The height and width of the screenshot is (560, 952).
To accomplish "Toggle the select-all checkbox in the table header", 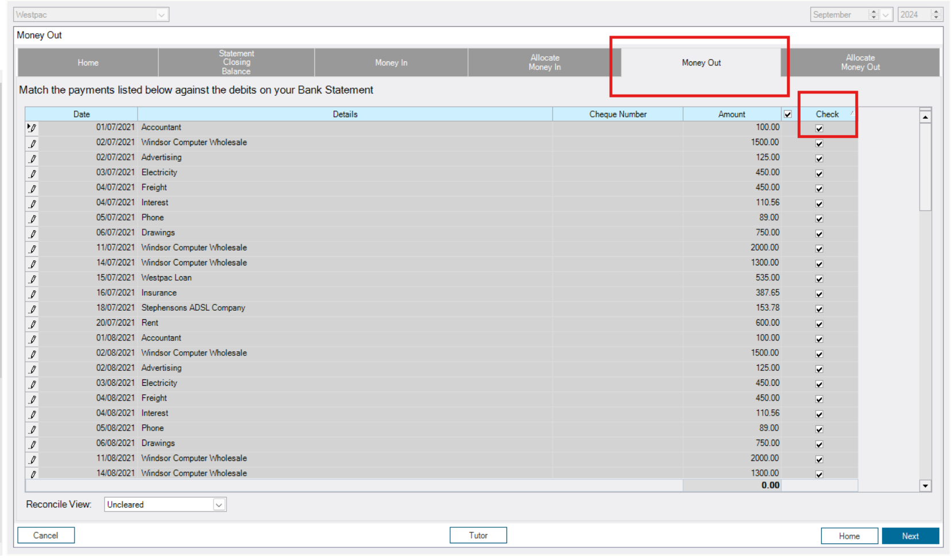I will tap(788, 114).
